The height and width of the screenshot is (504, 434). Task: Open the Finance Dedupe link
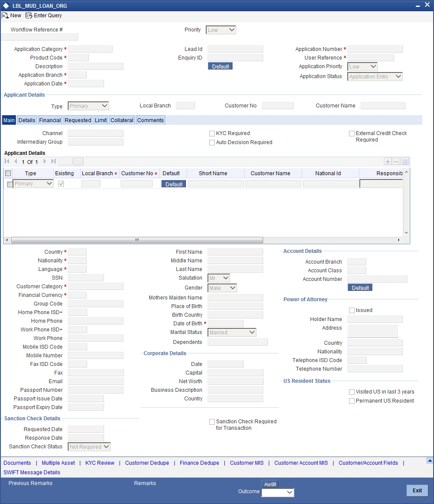coord(199,463)
